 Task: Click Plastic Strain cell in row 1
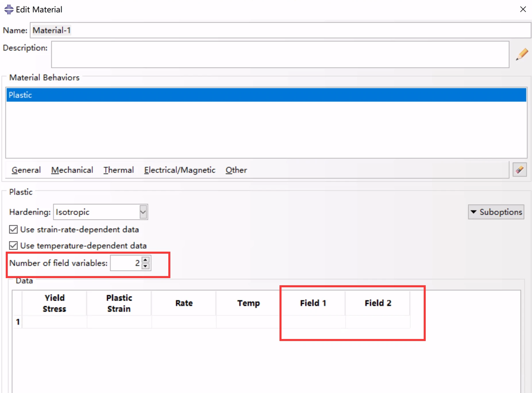119,322
